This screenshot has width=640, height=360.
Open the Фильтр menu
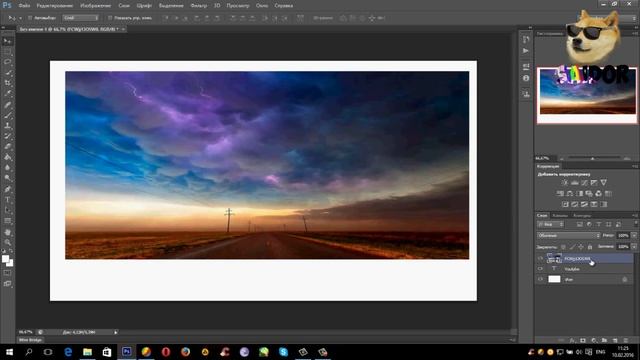(199, 6)
